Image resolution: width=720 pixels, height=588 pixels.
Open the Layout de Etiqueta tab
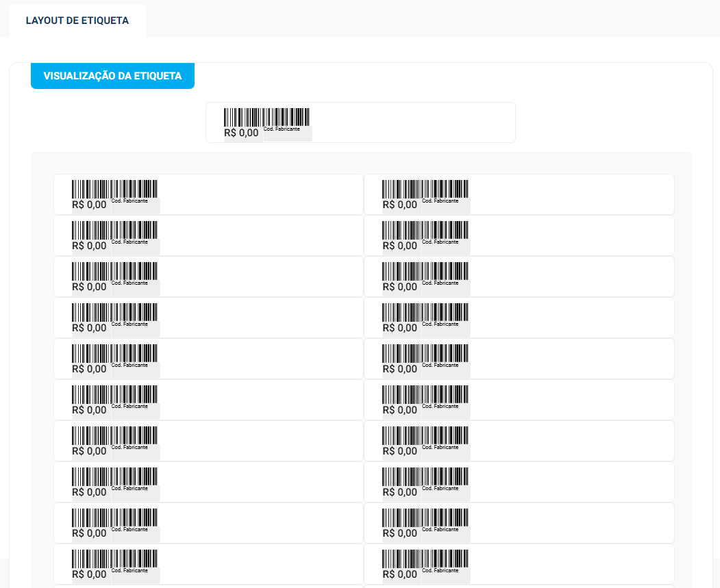tap(77, 21)
